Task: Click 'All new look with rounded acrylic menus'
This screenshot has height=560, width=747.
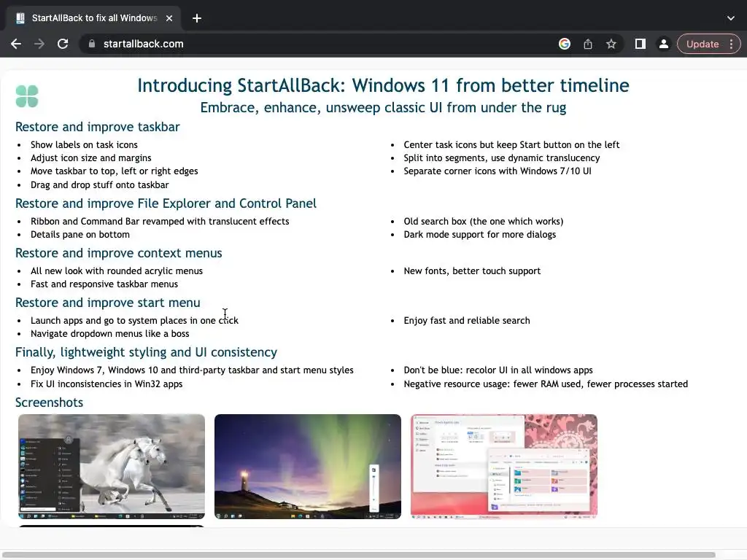Action: (x=117, y=271)
